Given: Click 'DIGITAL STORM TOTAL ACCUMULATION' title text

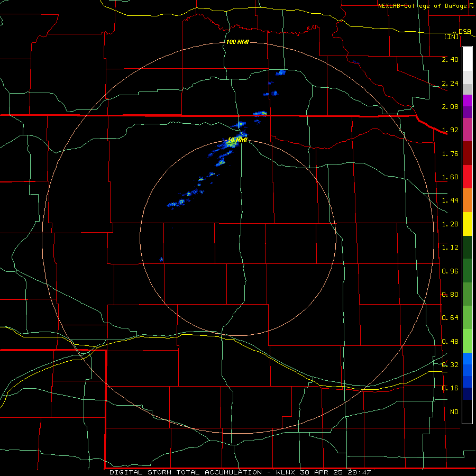Looking at the screenshot, I should (x=186, y=472).
